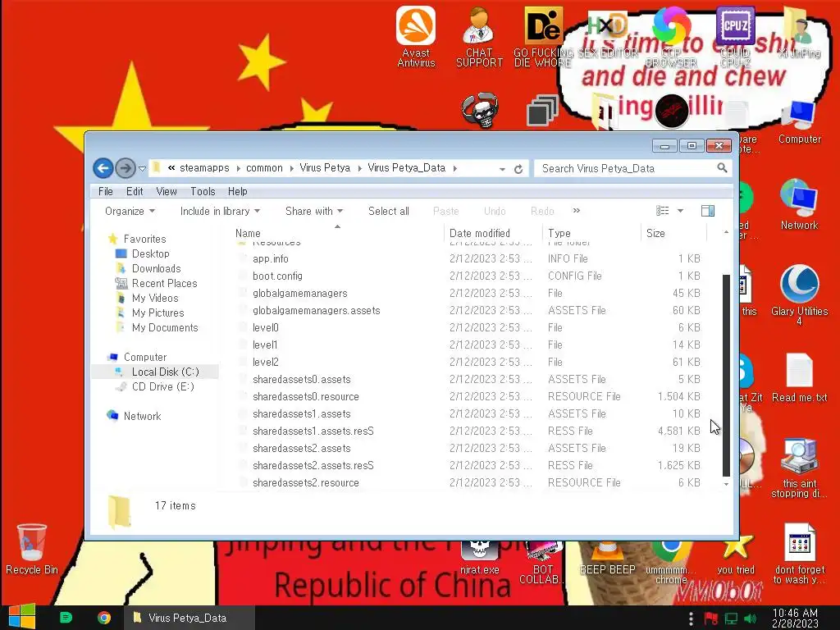This screenshot has width=840, height=630.
Task: Open the address bar history dropdown
Action: (502, 169)
